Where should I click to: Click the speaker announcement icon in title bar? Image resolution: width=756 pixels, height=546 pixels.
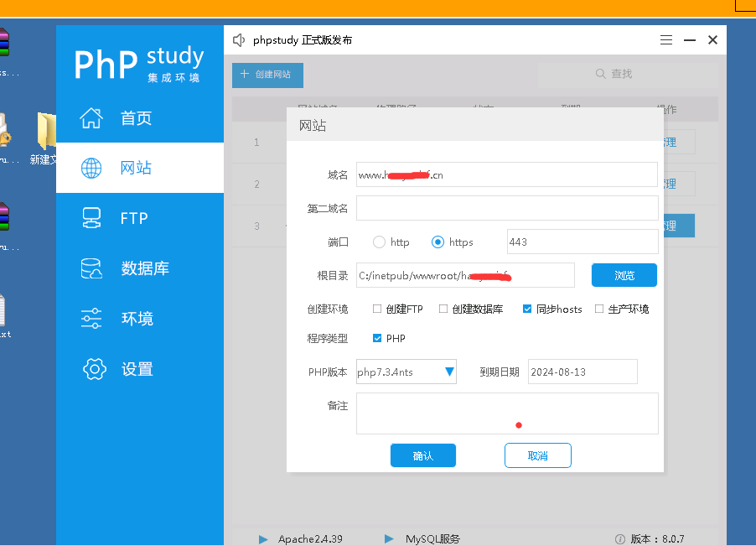239,40
